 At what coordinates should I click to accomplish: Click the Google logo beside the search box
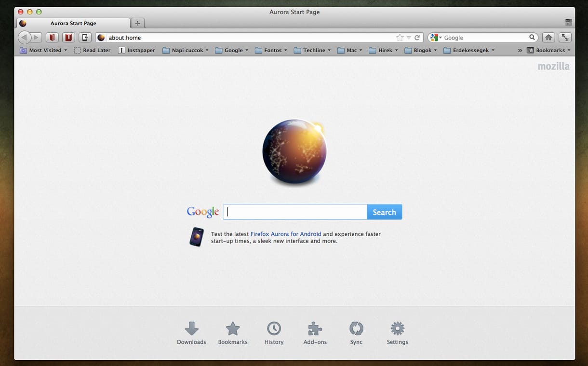(x=203, y=212)
